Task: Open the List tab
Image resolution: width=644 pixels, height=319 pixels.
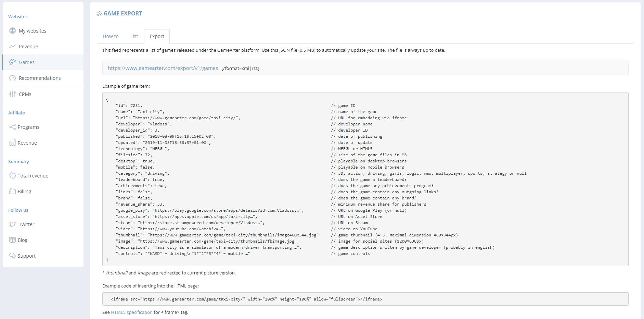Action: click(x=134, y=36)
